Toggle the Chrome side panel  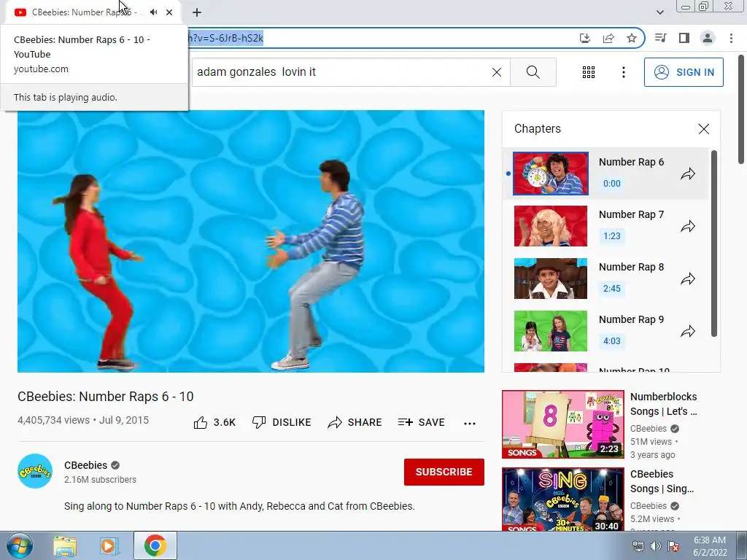(684, 38)
